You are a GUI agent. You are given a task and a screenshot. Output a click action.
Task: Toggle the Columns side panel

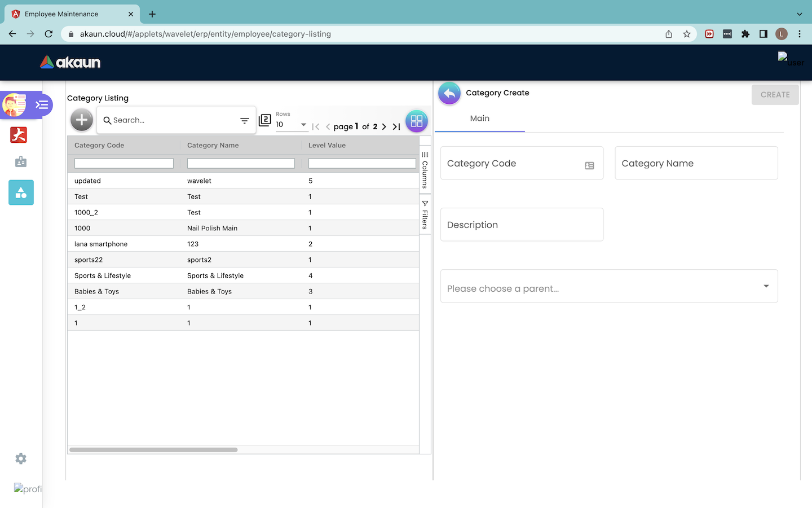(x=425, y=169)
